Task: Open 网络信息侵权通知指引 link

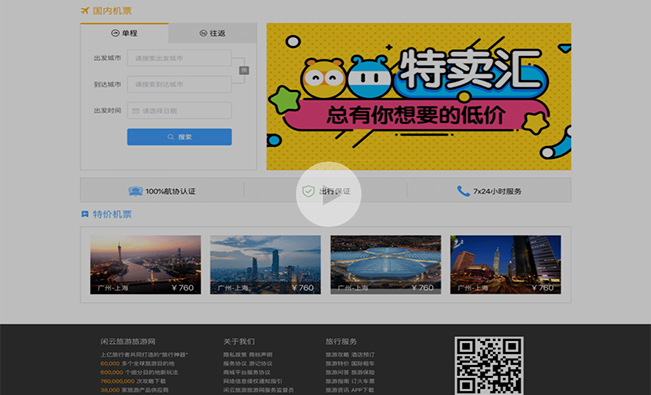Action: 252,381
